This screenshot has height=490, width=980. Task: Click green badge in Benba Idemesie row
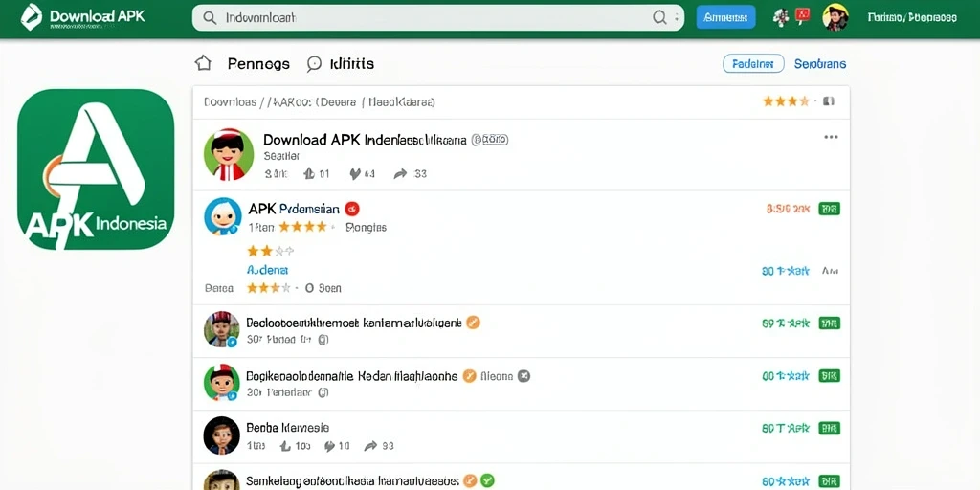(x=829, y=428)
